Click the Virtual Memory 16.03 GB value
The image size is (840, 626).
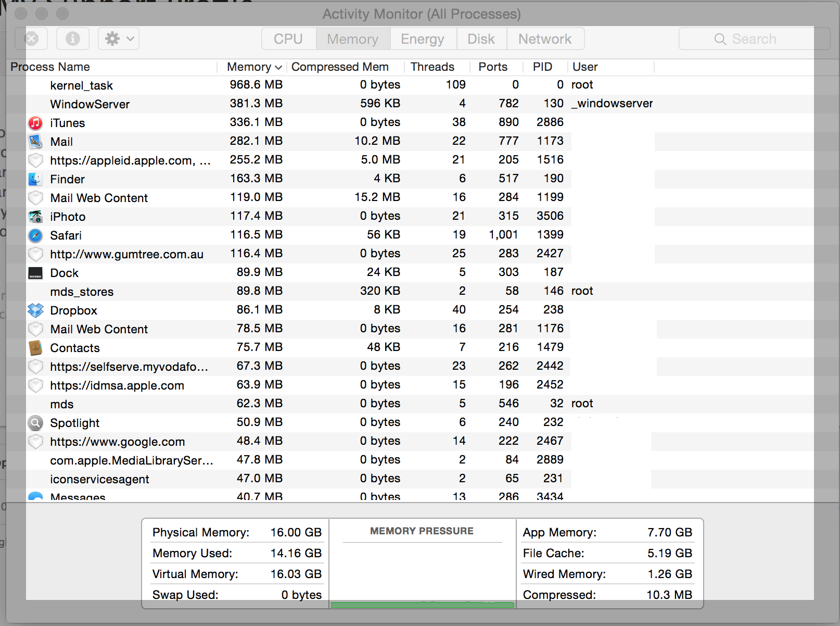click(296, 574)
